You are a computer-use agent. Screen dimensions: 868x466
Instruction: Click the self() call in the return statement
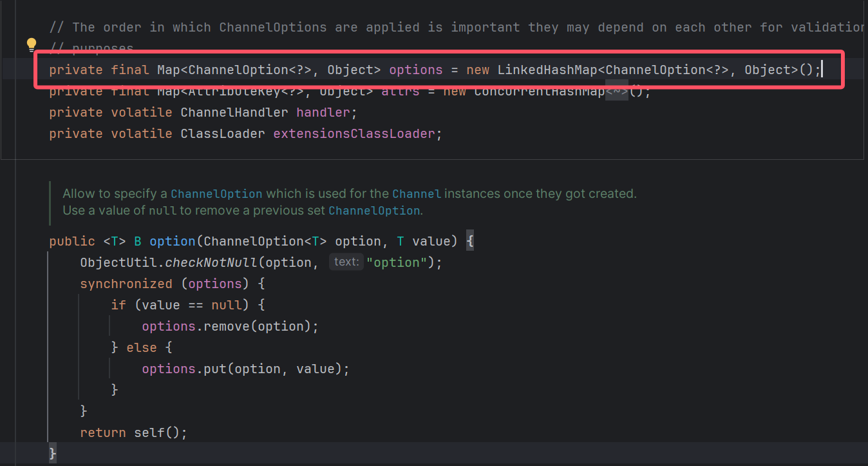coord(157,432)
